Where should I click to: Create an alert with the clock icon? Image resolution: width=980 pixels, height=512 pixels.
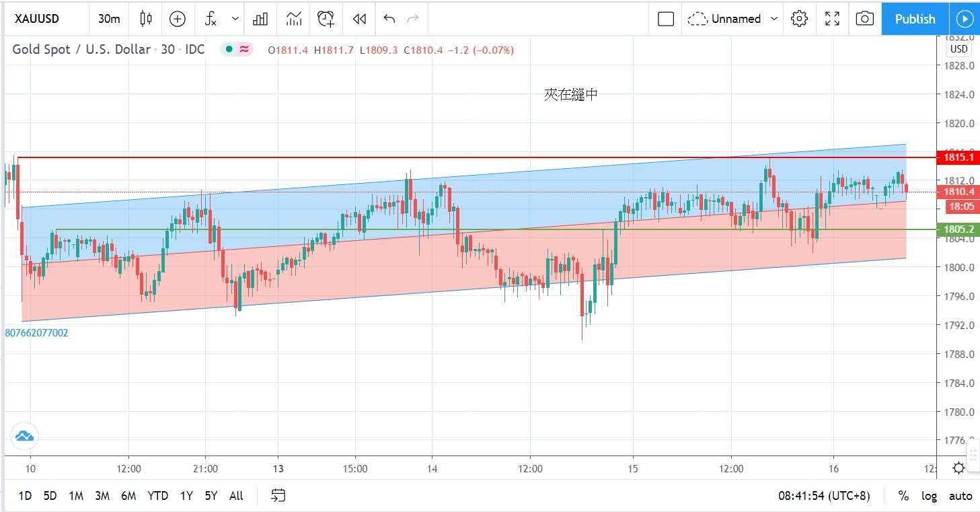point(326,19)
